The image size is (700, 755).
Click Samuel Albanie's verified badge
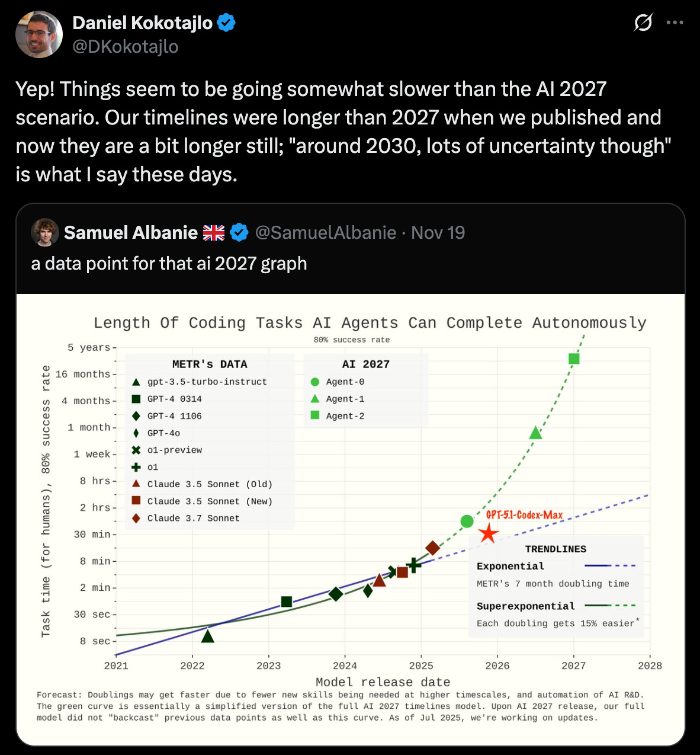coord(239,232)
